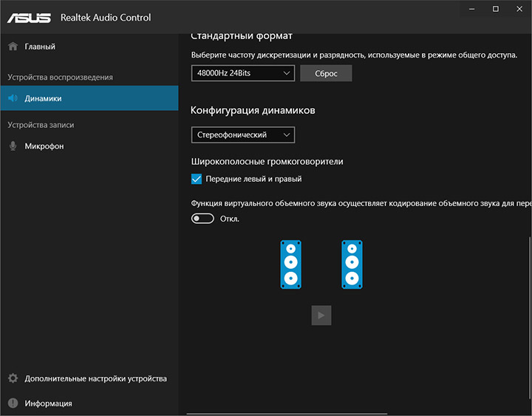
Task: Enable the virtual surround sound toggle
Action: 202,219
